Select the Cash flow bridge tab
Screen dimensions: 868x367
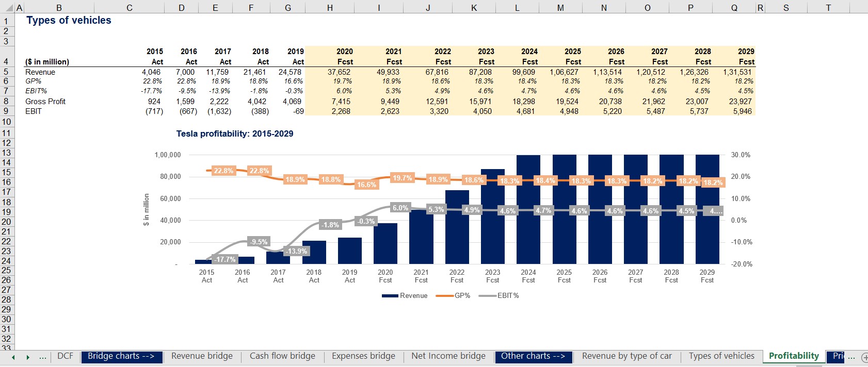(x=282, y=356)
